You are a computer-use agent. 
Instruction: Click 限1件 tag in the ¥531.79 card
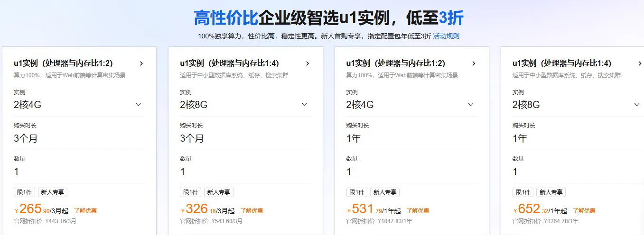[356, 192]
